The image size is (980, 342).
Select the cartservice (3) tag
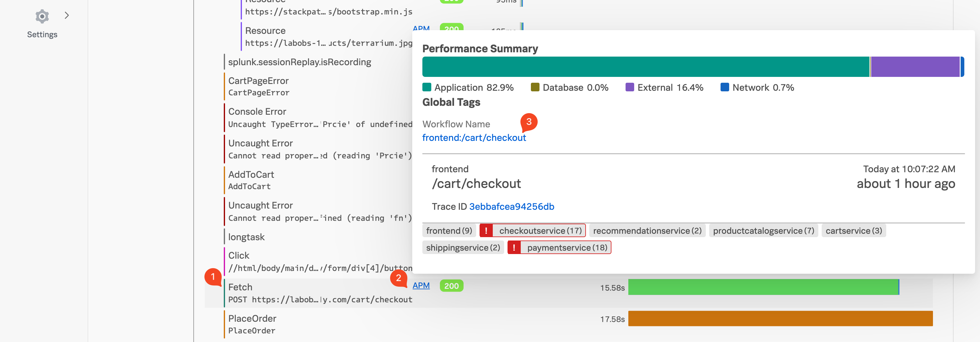pyautogui.click(x=853, y=231)
